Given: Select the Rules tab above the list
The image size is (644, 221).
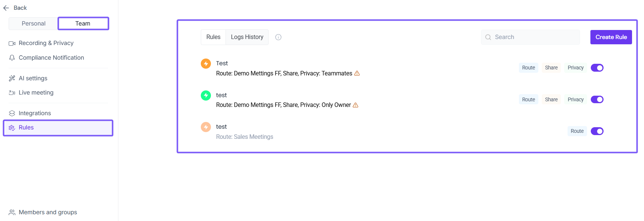Looking at the screenshot, I should (x=213, y=37).
